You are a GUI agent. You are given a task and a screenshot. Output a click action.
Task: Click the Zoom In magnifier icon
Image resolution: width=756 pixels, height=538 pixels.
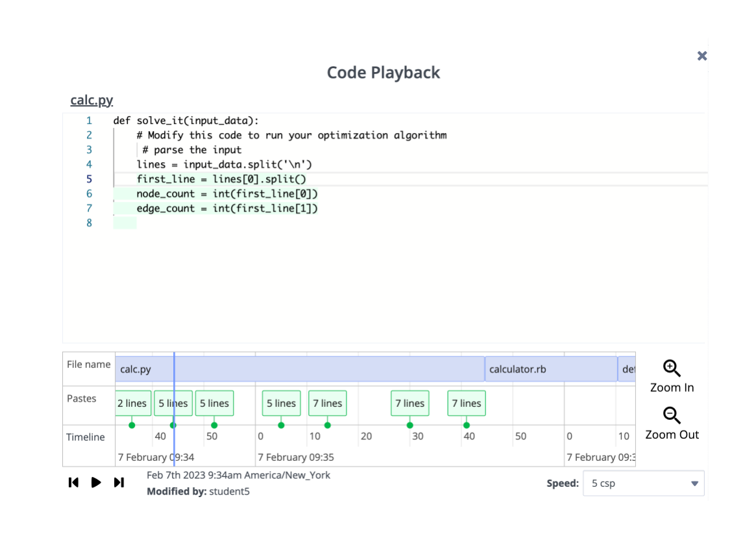pos(672,369)
